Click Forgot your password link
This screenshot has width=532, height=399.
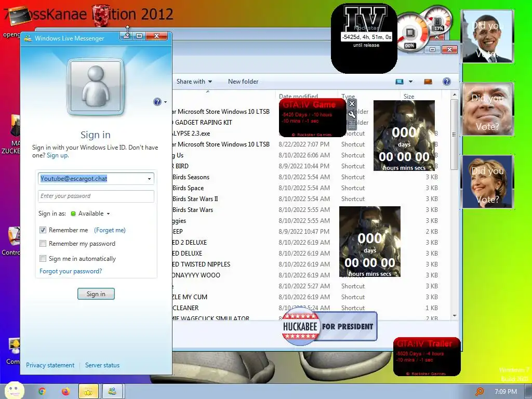[x=71, y=271]
